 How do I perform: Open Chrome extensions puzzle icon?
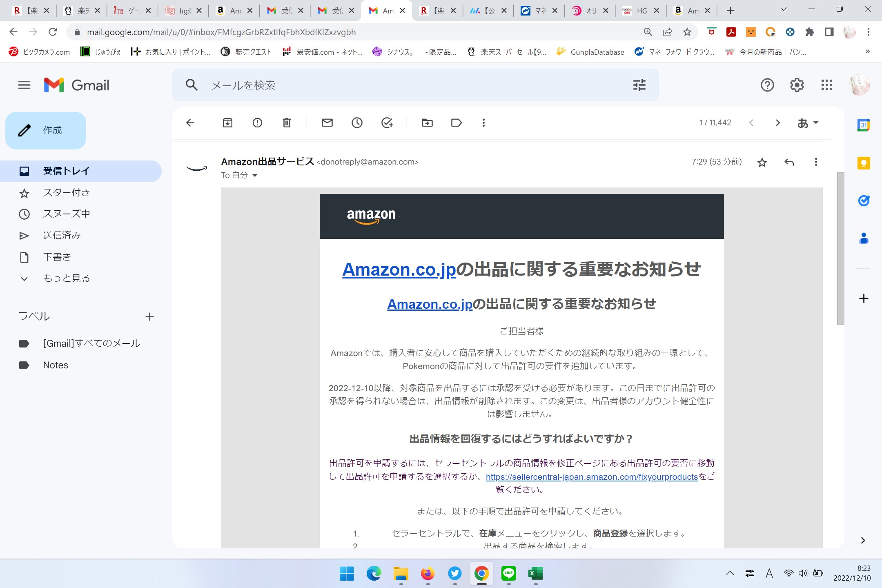pyautogui.click(x=809, y=32)
